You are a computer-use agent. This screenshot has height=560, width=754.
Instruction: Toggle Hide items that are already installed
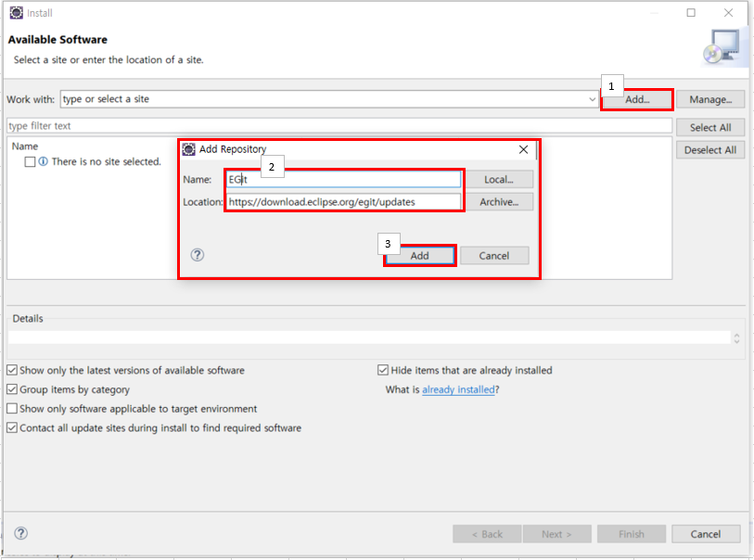pyautogui.click(x=383, y=370)
